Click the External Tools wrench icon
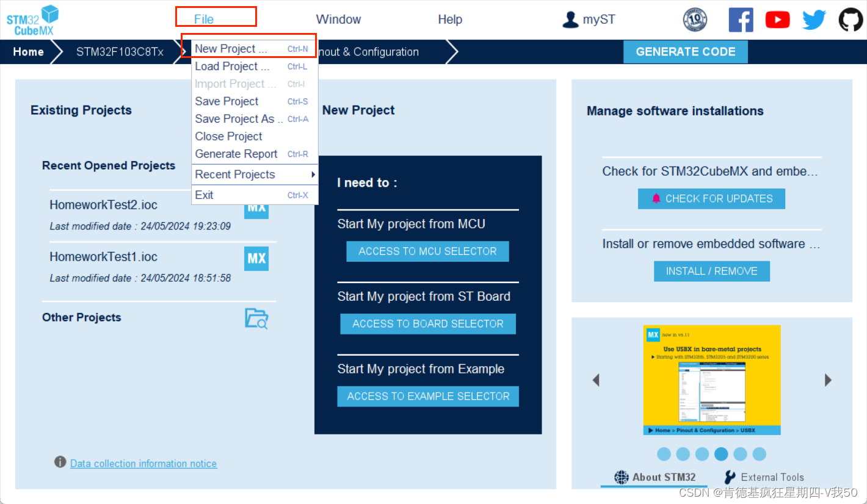The height and width of the screenshot is (504, 867). point(730,477)
